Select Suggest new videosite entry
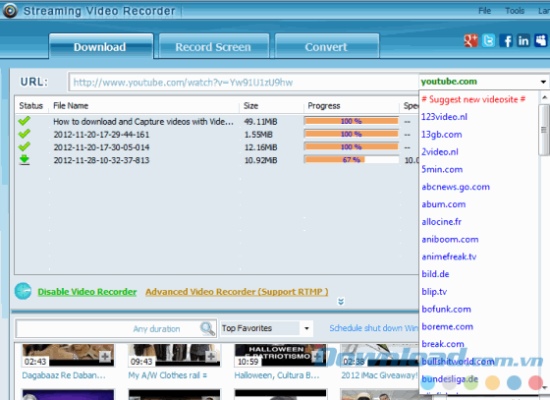Image resolution: width=550 pixels, height=400 pixels. 473,99
